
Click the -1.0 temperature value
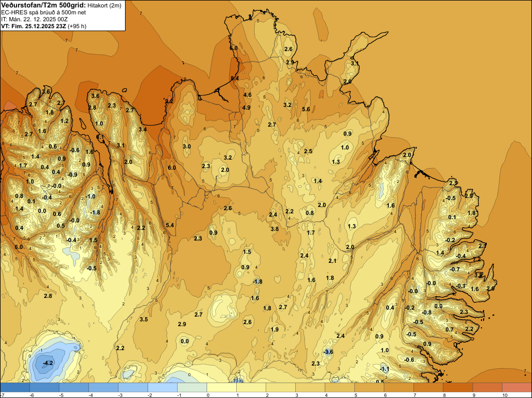tap(90, 197)
